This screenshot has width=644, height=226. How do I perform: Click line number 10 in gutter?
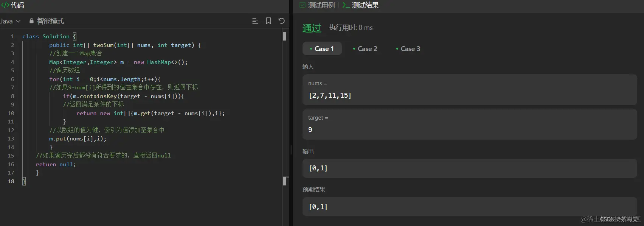[x=11, y=113]
